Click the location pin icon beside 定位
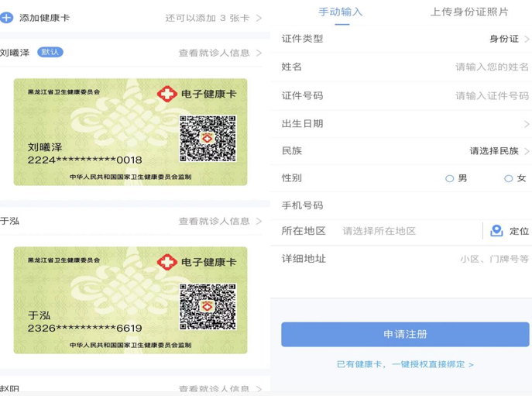Viewport: 532px width, 396px height. (496, 231)
